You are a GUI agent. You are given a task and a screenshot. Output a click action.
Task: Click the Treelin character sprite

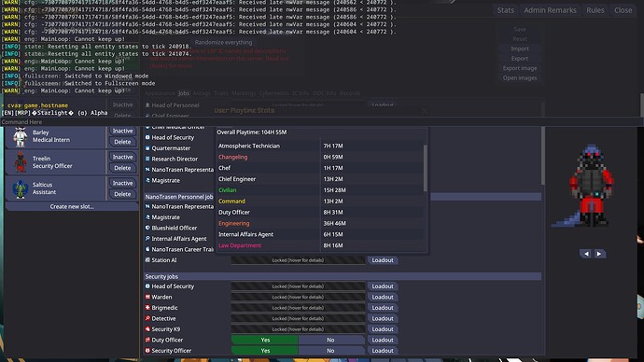tap(20, 162)
